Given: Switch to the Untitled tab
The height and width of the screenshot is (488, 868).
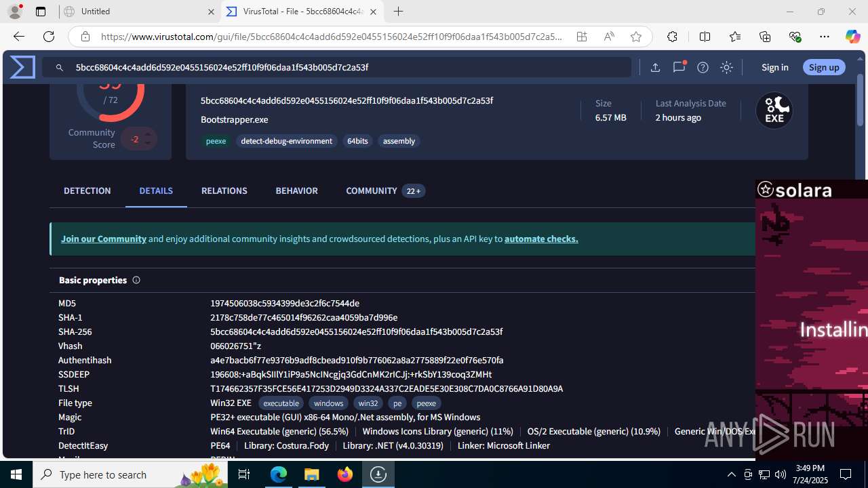Looking at the screenshot, I should pos(139,12).
